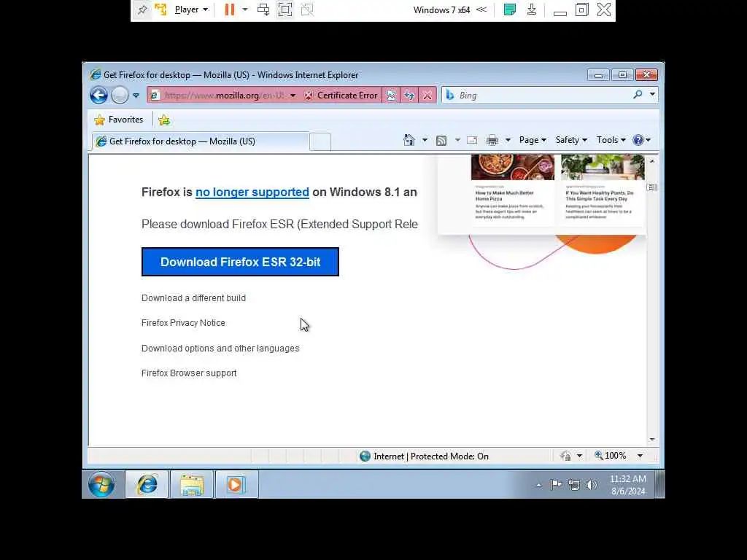This screenshot has width=747, height=560.
Task: Click the green VMware notes icon
Action: [510, 9]
